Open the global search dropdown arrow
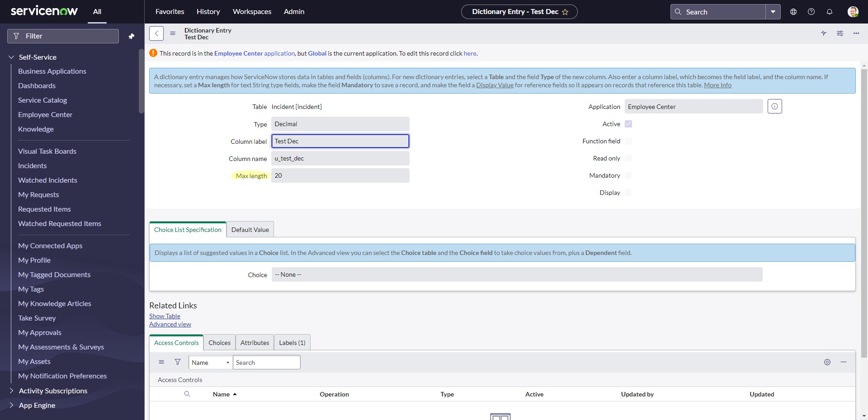868x420 pixels. coord(773,12)
